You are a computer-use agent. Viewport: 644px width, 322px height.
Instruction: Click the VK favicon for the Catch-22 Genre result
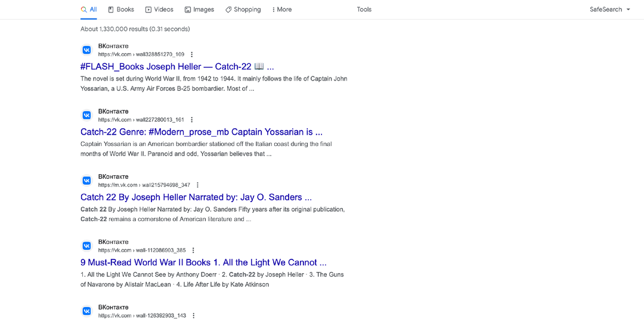86,116
